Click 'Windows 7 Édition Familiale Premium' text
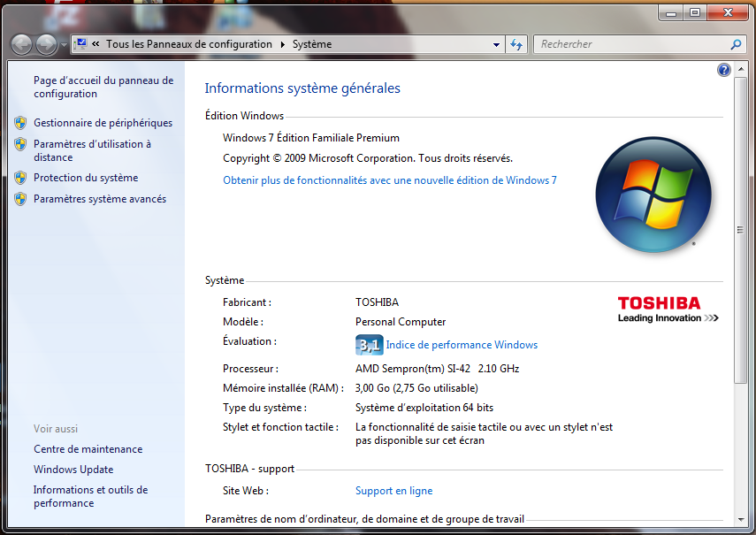 [x=311, y=138]
